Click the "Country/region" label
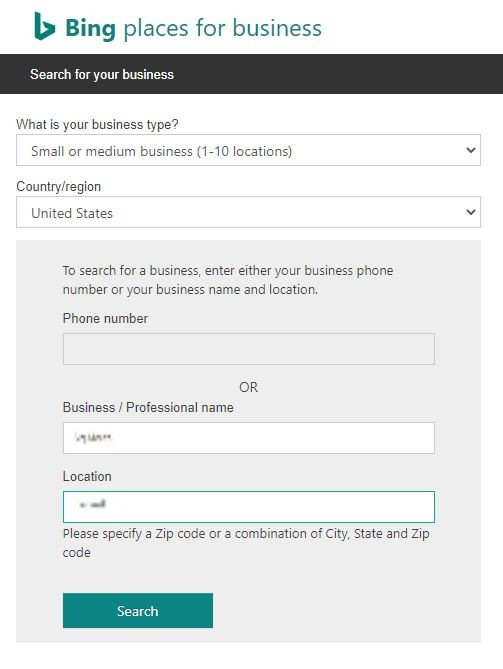This screenshot has width=503, height=669. pos(58,186)
